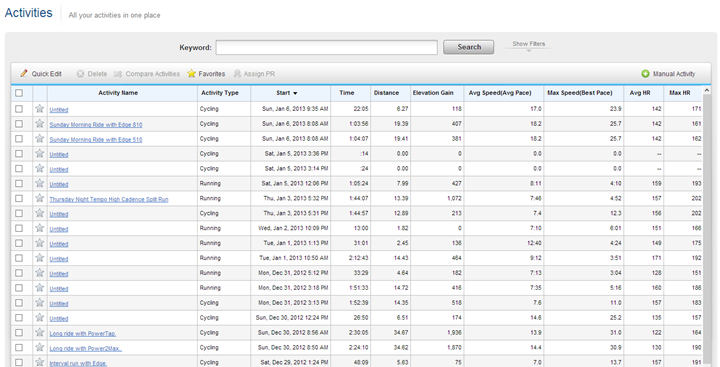Open Thursday Night Tempo High Cadence Split Run
720x367 pixels.
[109, 199]
